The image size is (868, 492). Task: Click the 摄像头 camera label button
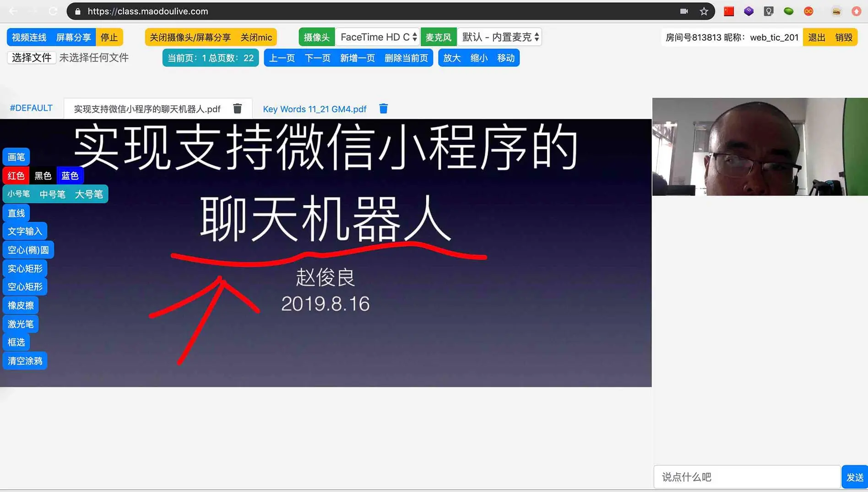(317, 37)
